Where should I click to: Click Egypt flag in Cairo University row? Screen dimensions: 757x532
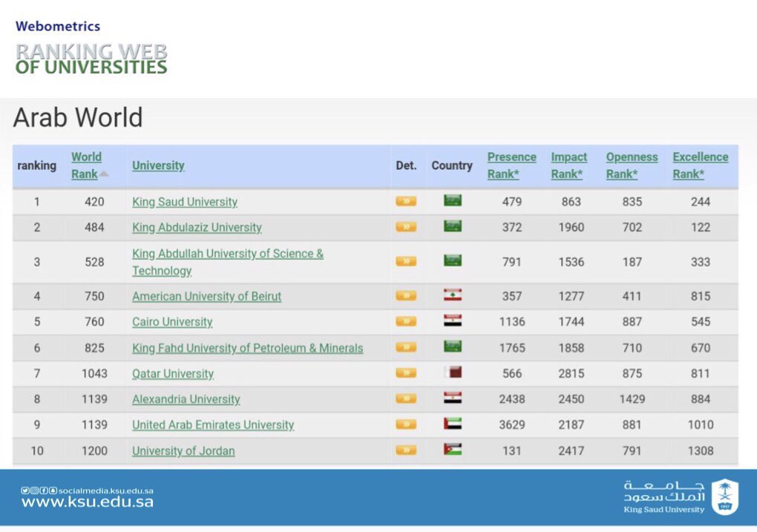point(453,321)
